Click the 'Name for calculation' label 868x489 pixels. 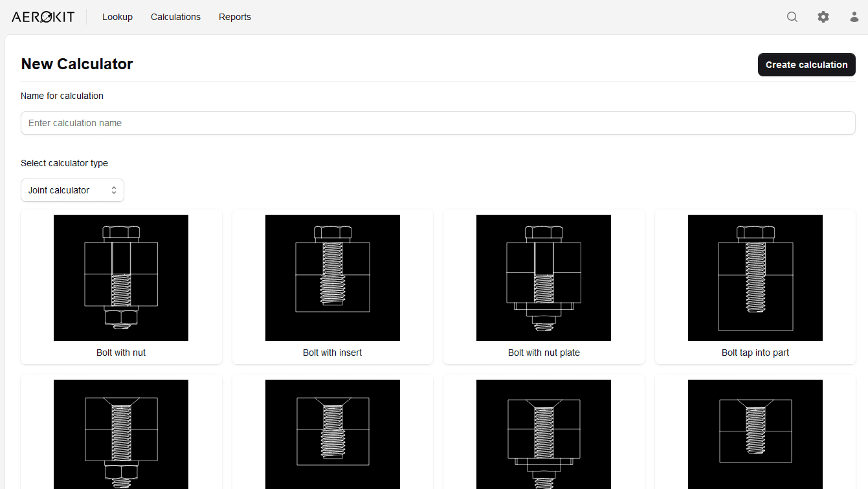[62, 96]
